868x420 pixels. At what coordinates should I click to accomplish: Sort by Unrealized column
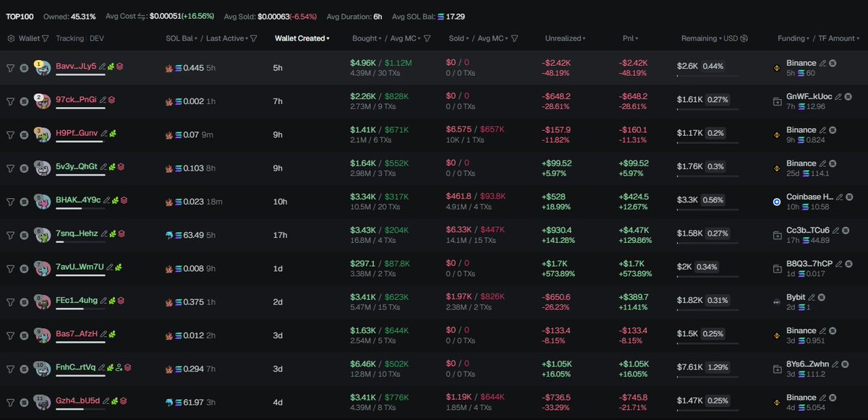565,38
